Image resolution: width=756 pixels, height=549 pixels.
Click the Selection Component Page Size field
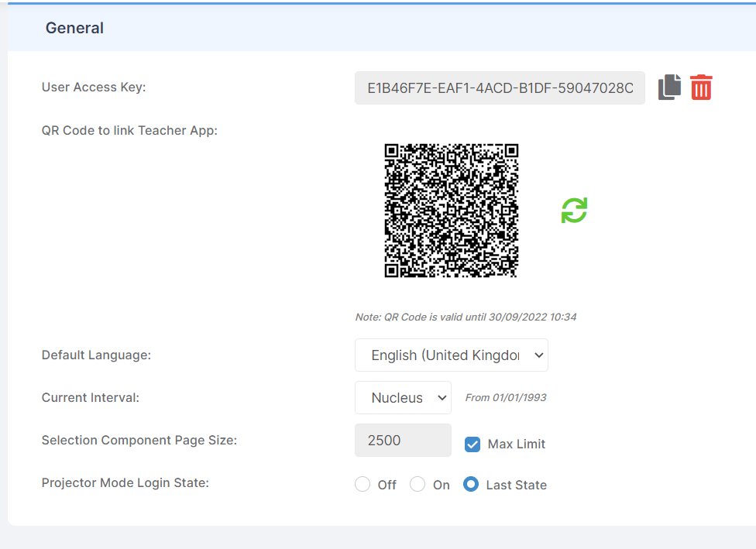(x=403, y=440)
